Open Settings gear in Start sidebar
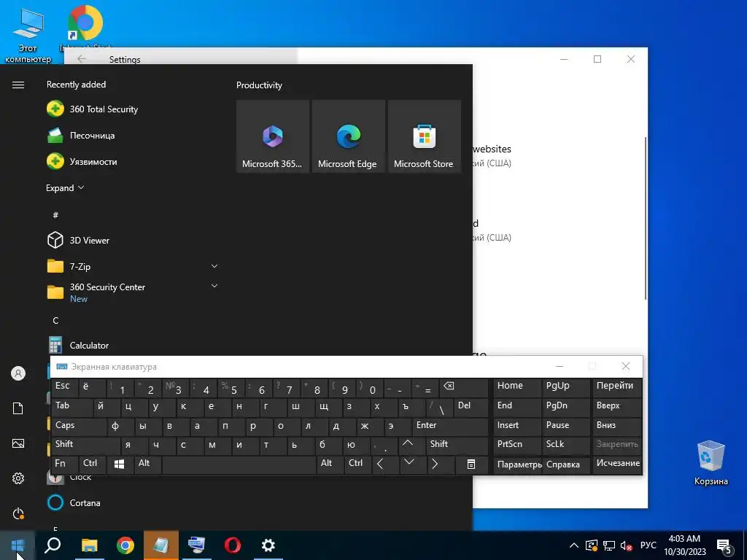This screenshot has height=560, width=747. pyautogui.click(x=18, y=478)
